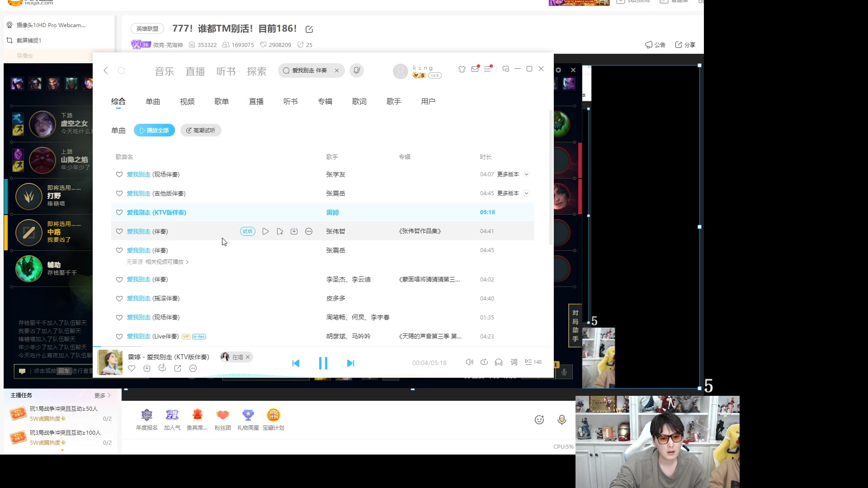Screen dimensions: 868x488
Task: Download the 张信哲 伴奏 song
Action: pyautogui.click(x=294, y=231)
